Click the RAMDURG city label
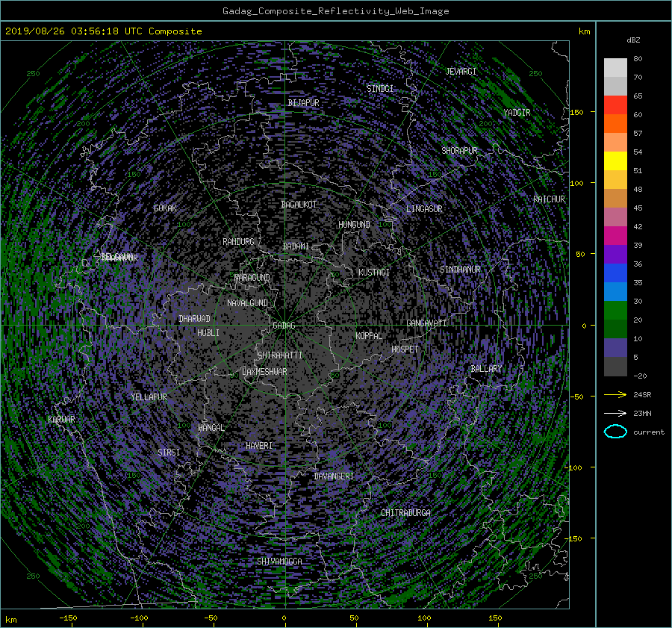The image size is (672, 628). click(x=238, y=242)
